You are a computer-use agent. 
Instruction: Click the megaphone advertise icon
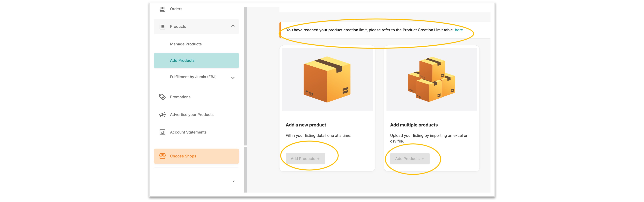click(162, 115)
